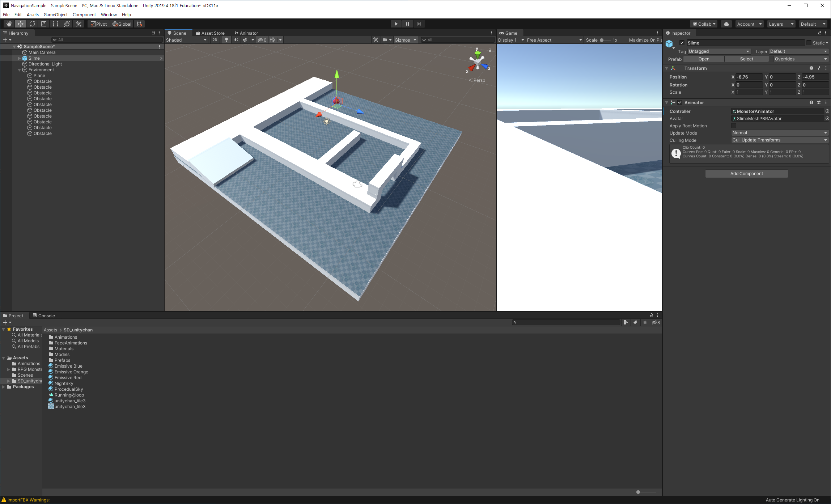
Task: Toggle Static checkbox for Slime
Action: [x=809, y=43]
